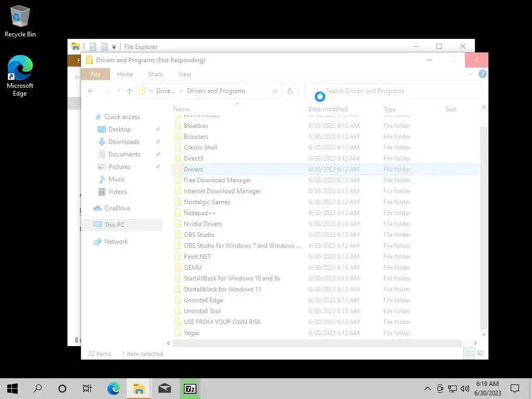The width and height of the screenshot is (532, 399).
Task: Select the Bloatbox folder
Action: pyautogui.click(x=196, y=126)
